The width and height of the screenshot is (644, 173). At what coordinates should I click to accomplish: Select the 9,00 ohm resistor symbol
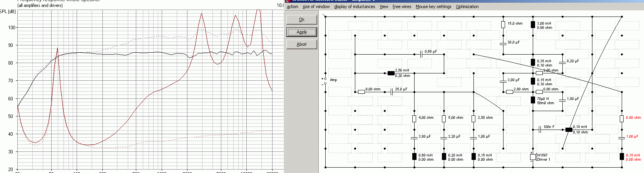[x=361, y=92]
